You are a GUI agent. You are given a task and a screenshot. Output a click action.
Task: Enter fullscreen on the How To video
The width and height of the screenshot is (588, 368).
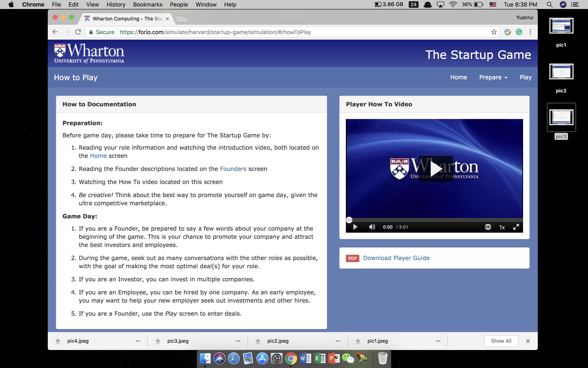pyautogui.click(x=516, y=227)
